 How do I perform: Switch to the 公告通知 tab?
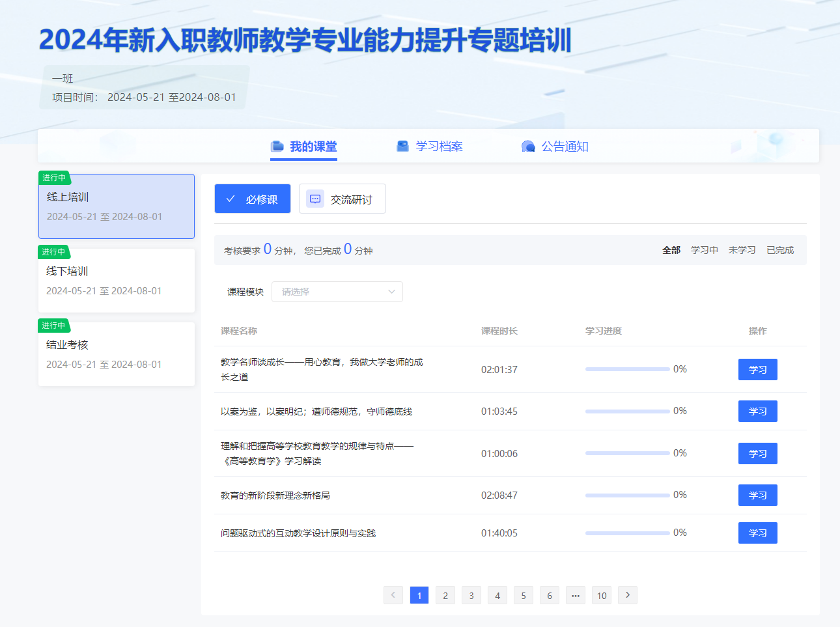click(565, 146)
